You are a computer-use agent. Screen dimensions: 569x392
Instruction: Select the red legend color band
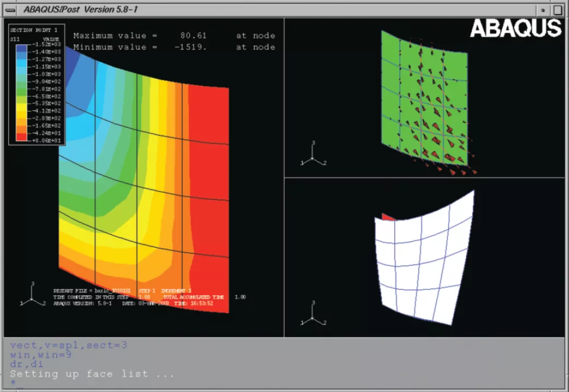[21, 139]
